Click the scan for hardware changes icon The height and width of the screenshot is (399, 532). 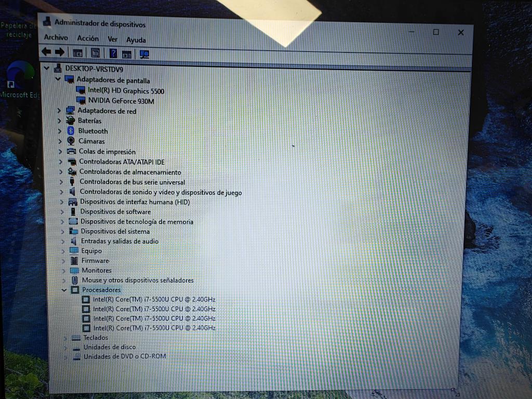[x=144, y=53]
